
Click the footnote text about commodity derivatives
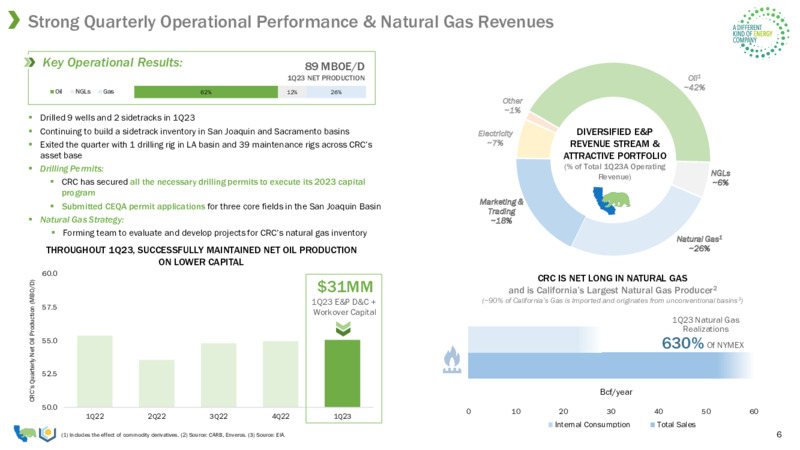[x=173, y=435]
